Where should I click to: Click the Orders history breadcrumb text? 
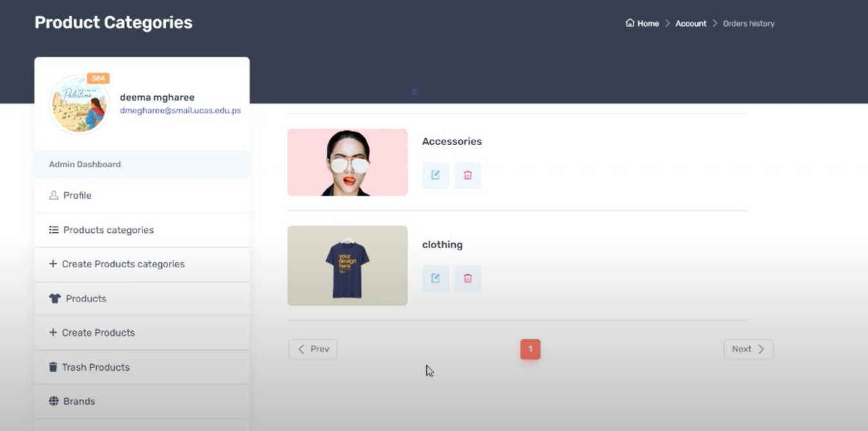(x=749, y=23)
